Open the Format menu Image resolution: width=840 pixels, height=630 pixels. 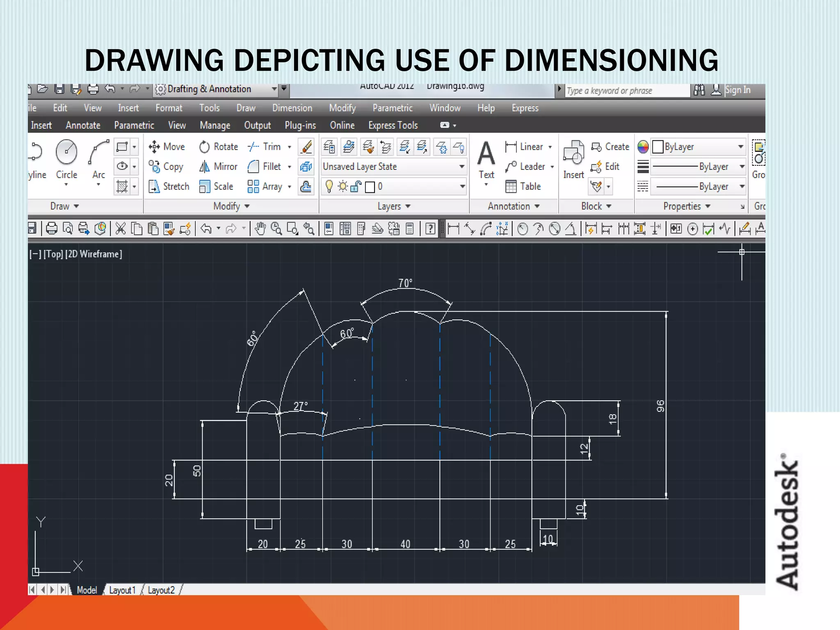(169, 108)
